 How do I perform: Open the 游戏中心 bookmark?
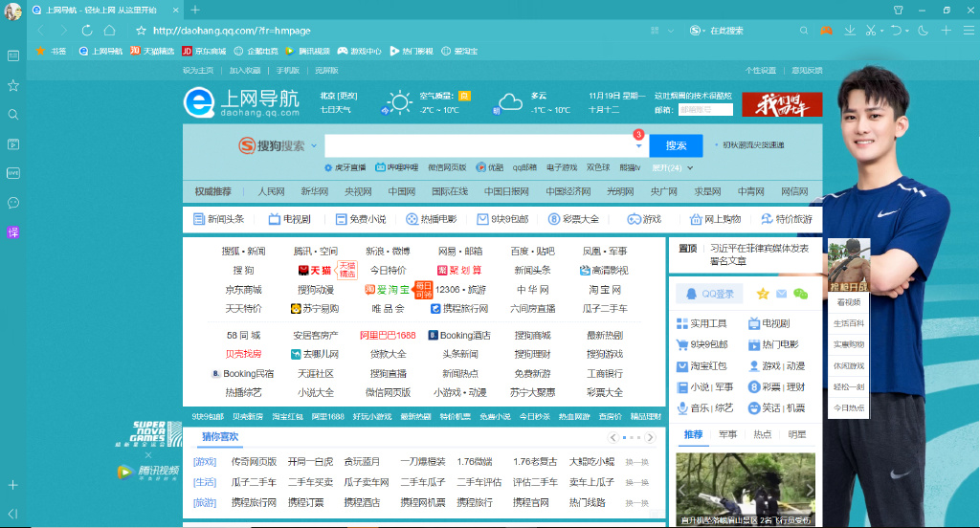click(x=360, y=52)
